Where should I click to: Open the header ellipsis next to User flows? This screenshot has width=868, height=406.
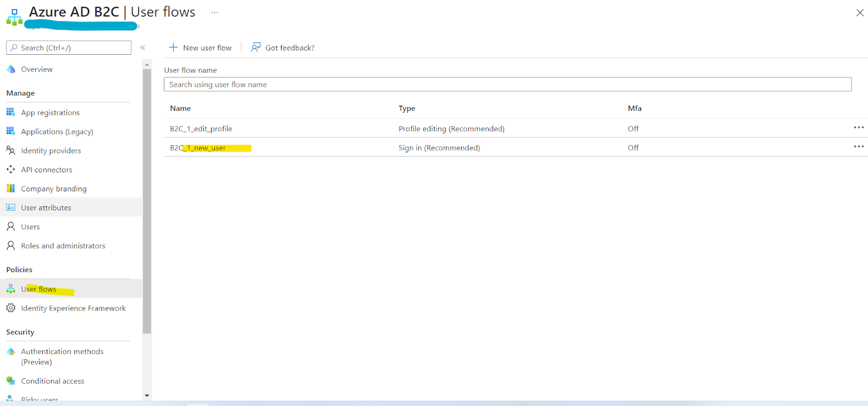pos(215,12)
